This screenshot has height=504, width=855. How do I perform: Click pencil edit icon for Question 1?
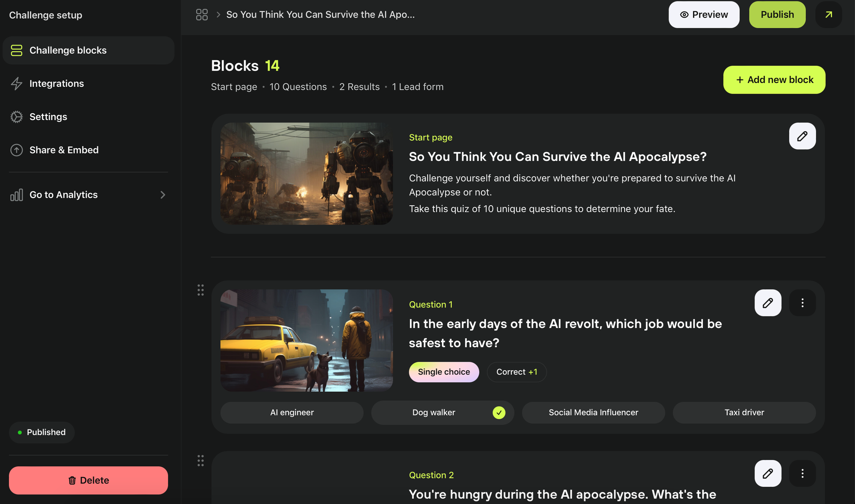(x=768, y=303)
